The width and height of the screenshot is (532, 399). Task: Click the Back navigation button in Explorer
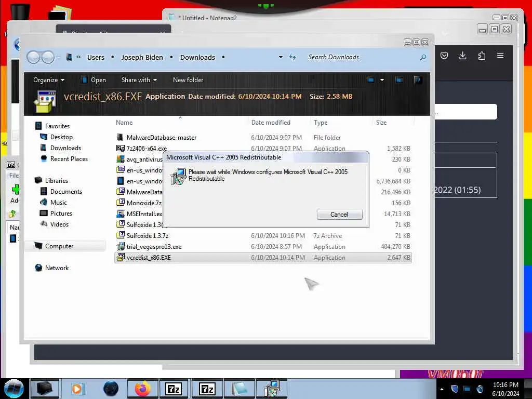[33, 57]
